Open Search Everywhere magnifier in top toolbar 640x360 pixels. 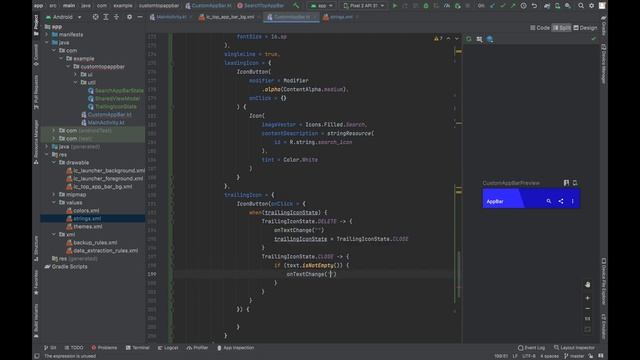[x=581, y=6]
